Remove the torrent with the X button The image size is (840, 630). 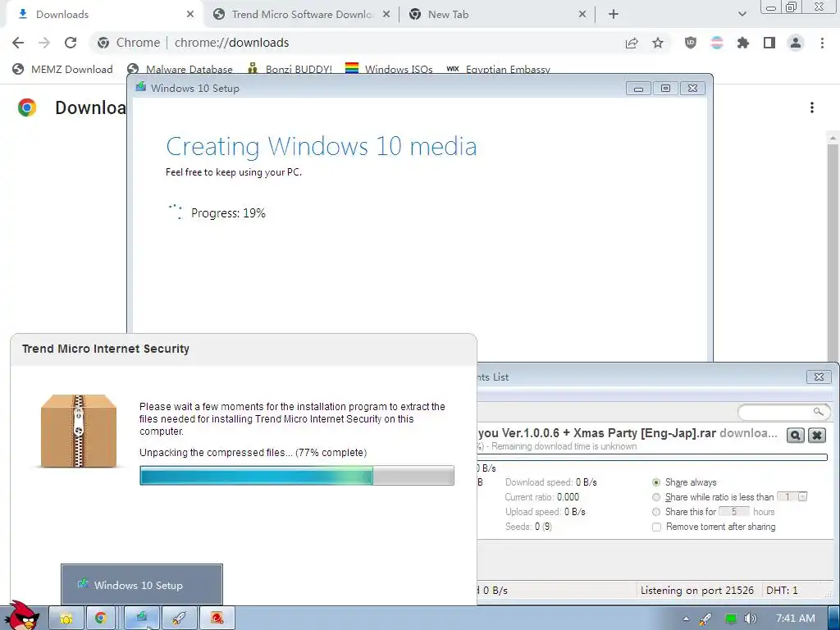coord(817,435)
